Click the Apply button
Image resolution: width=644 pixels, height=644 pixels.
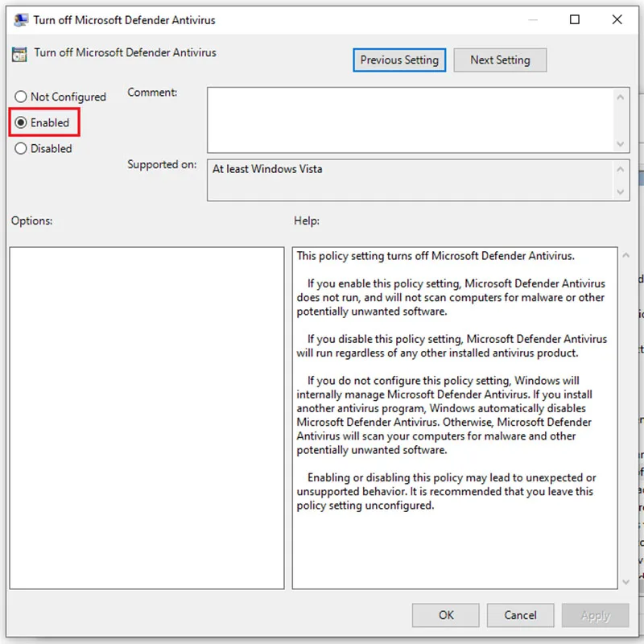click(x=595, y=615)
